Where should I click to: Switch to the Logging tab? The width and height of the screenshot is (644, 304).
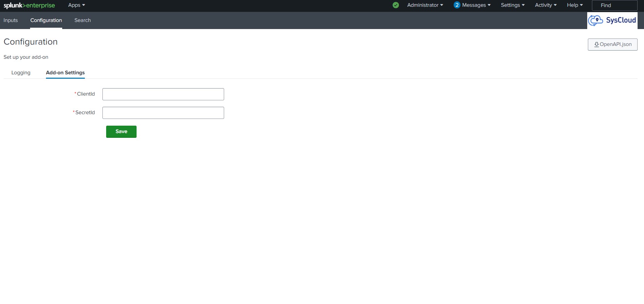(x=21, y=73)
